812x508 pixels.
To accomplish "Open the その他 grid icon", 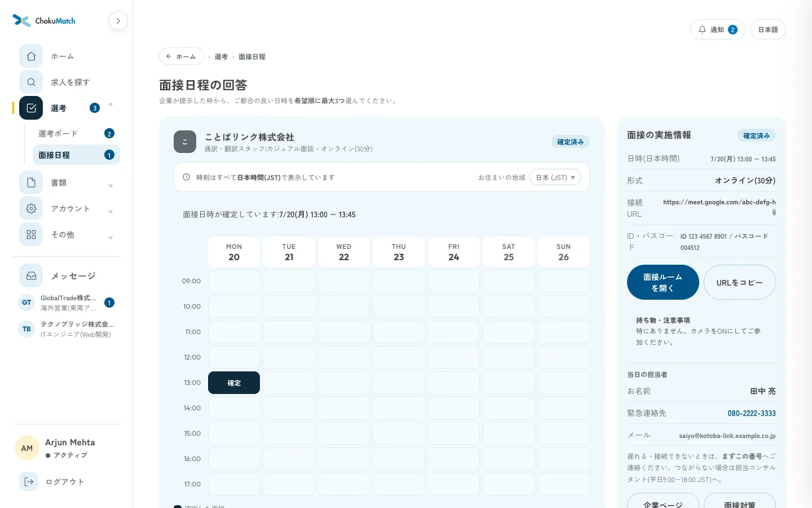I will tap(31, 234).
